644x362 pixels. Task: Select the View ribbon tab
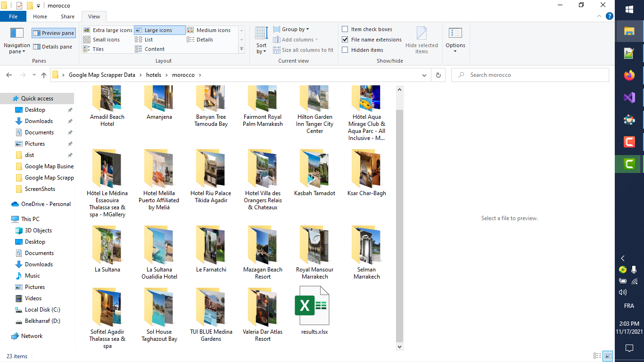click(94, 16)
